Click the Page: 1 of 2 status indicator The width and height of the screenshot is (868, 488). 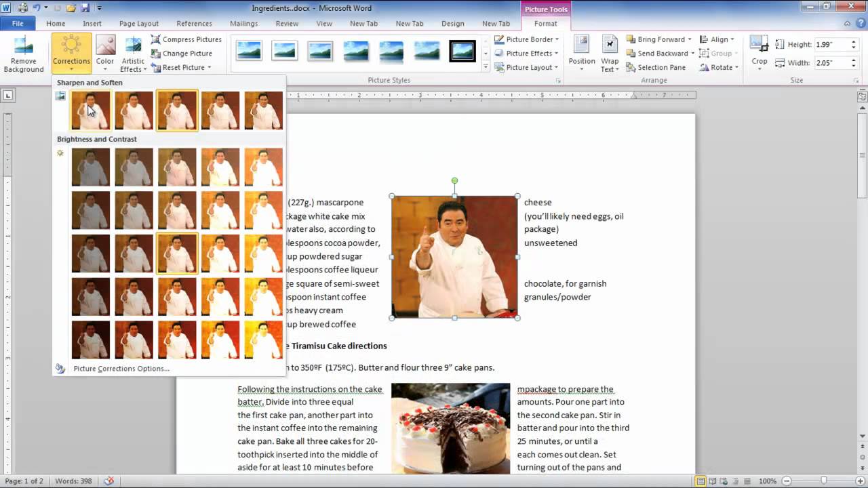(x=24, y=481)
